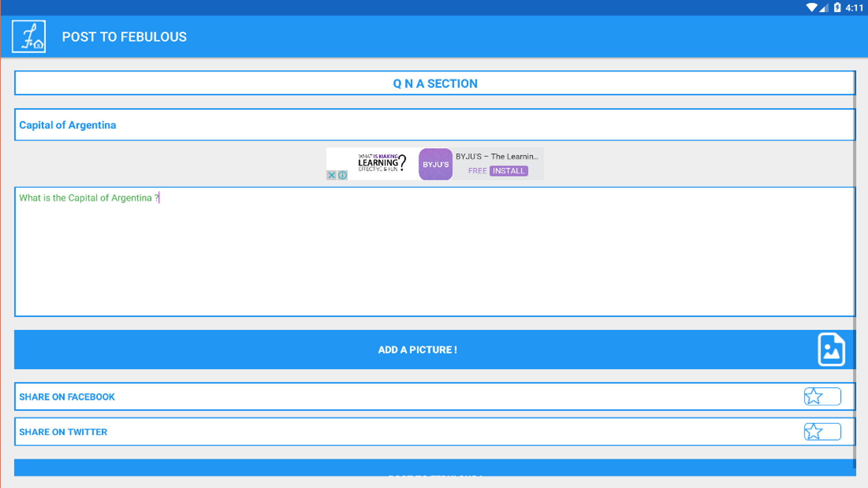
Task: Tap the Post to Febulous header title
Action: pos(124,37)
